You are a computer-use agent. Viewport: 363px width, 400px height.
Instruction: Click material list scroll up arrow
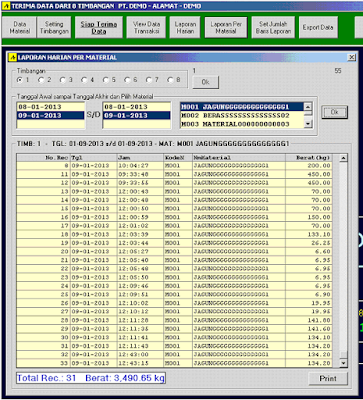click(x=308, y=107)
